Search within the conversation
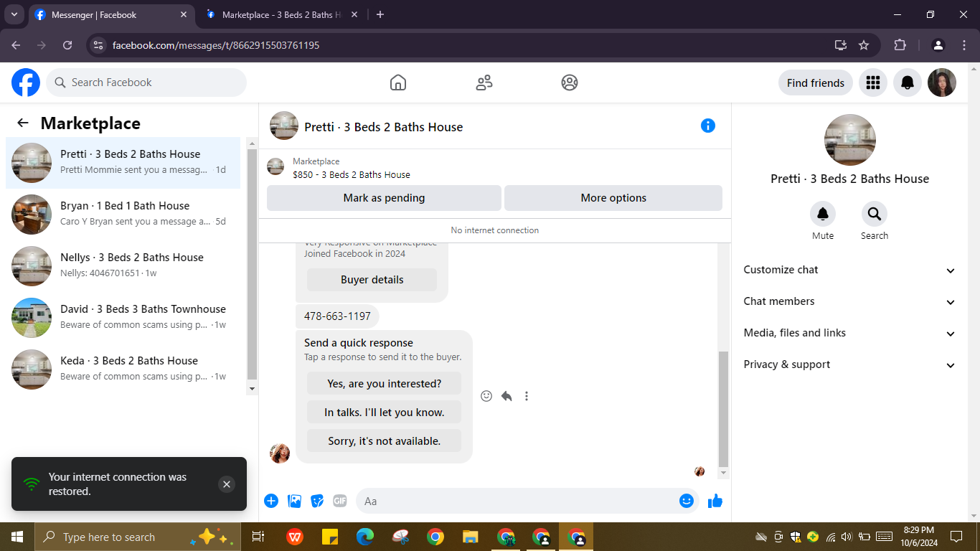 pos(875,214)
